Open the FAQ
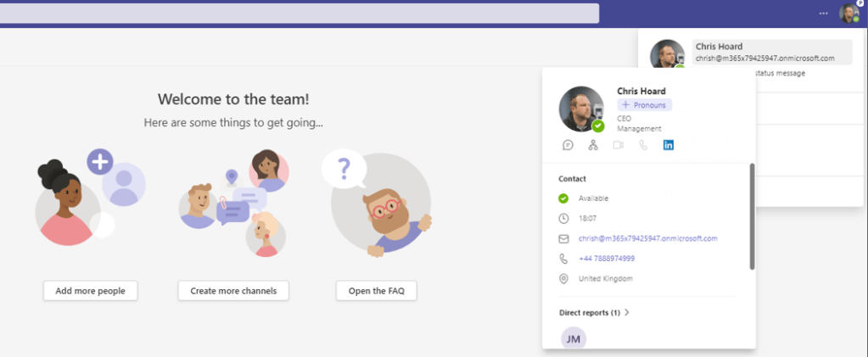The image size is (868, 357). [x=376, y=291]
